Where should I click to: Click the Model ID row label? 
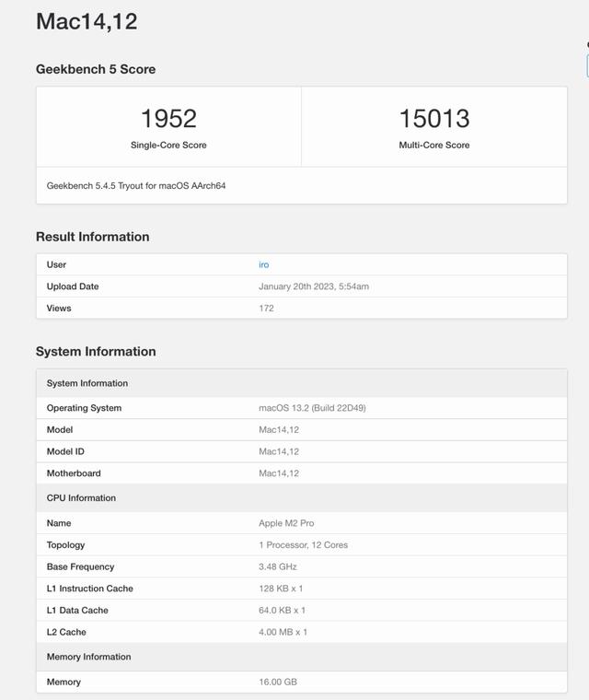(65, 452)
